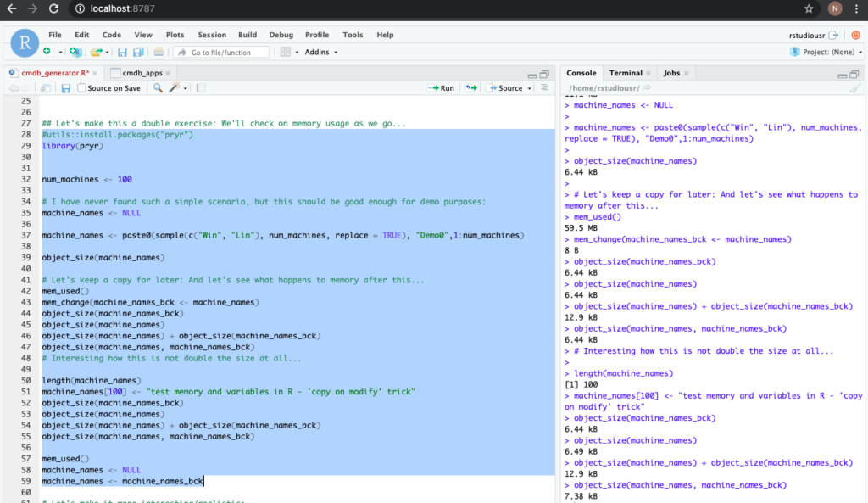
Task: Switch to the Console tab
Action: (x=581, y=73)
